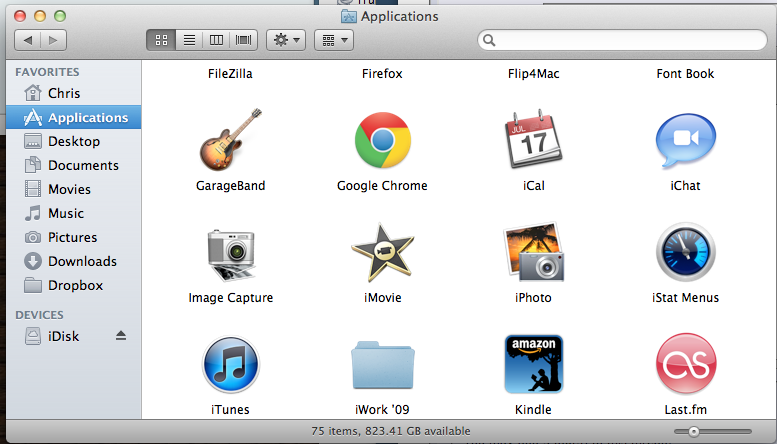Viewport: 777px width, 444px height.
Task: Click the Font Book label
Action: (x=685, y=74)
